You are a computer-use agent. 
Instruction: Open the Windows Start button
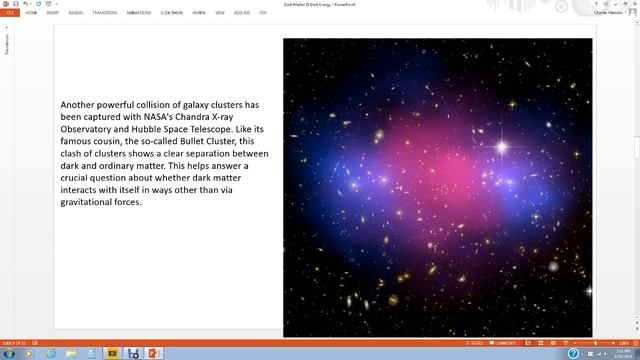click(x=9, y=353)
